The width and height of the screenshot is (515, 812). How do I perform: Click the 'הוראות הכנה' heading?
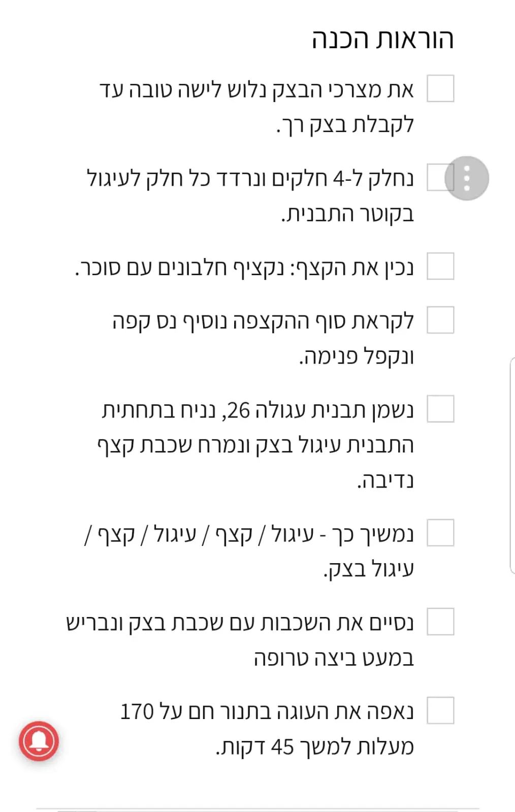(x=382, y=40)
